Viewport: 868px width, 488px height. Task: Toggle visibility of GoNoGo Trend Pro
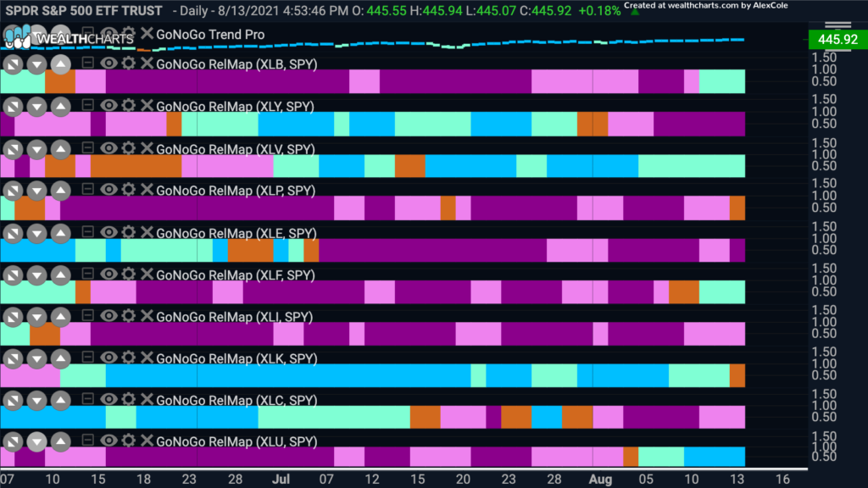(x=108, y=33)
